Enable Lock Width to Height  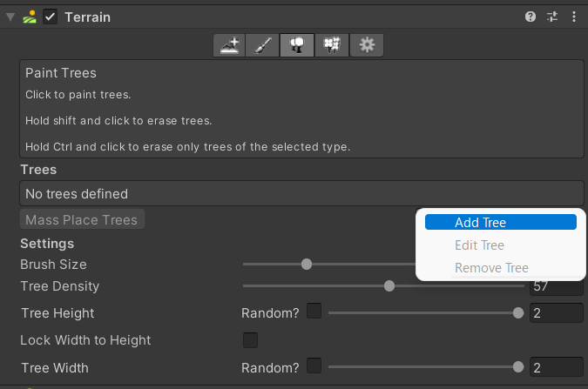coord(250,339)
